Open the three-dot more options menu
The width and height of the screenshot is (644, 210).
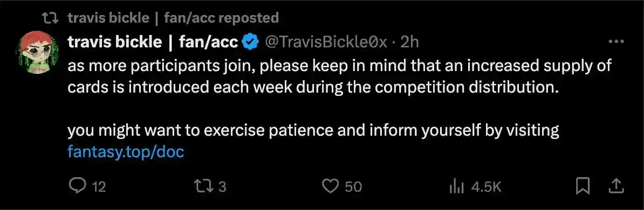[616, 41]
